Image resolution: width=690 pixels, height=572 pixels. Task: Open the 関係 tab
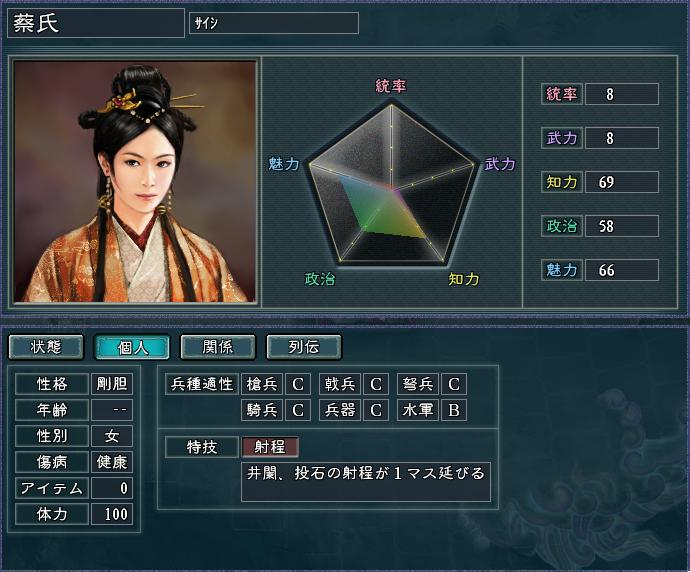pos(218,347)
